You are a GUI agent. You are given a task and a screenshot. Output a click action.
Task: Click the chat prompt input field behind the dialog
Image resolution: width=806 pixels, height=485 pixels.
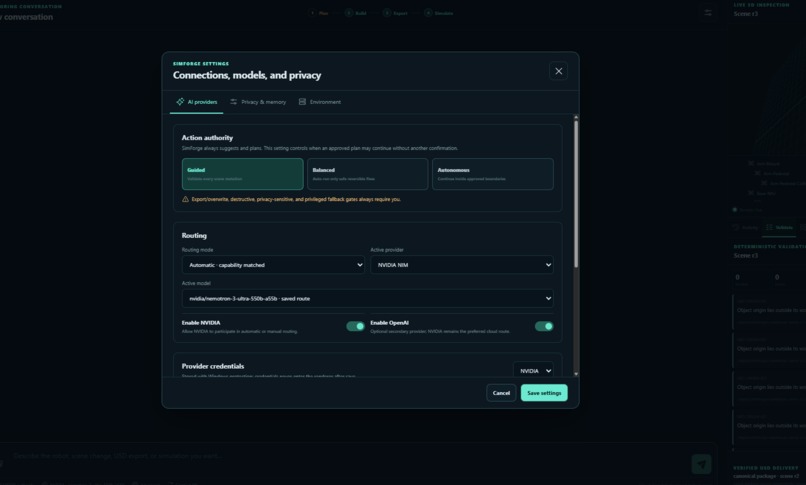[x=350, y=456]
